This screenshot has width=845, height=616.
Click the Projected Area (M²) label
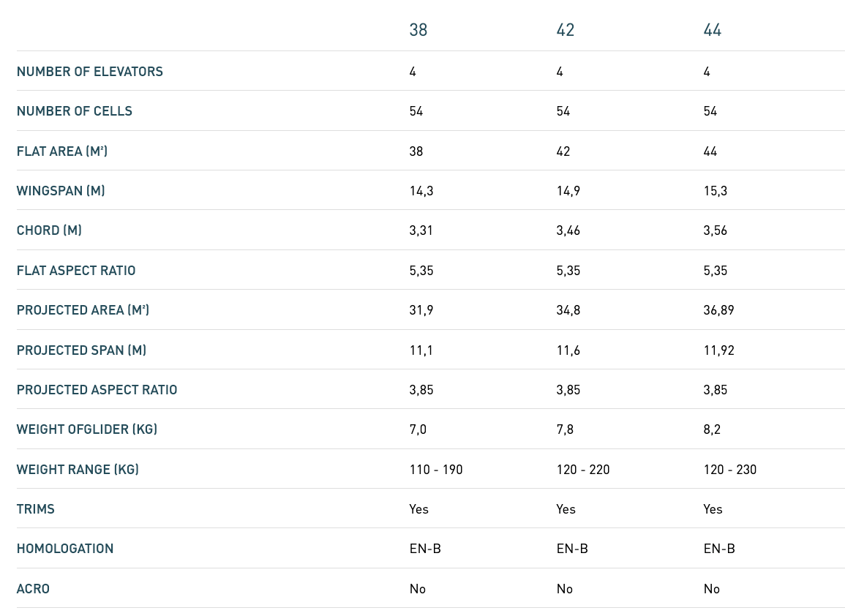tap(83, 310)
